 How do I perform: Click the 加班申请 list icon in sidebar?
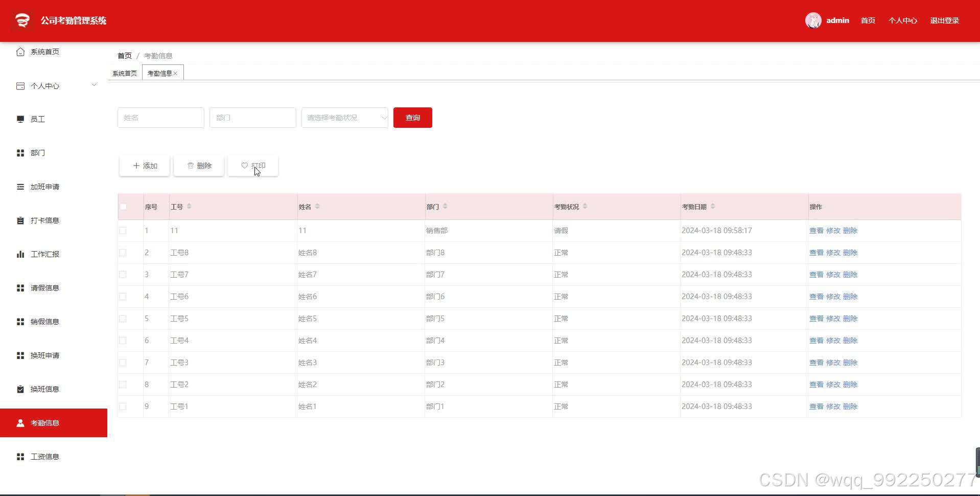pos(20,187)
